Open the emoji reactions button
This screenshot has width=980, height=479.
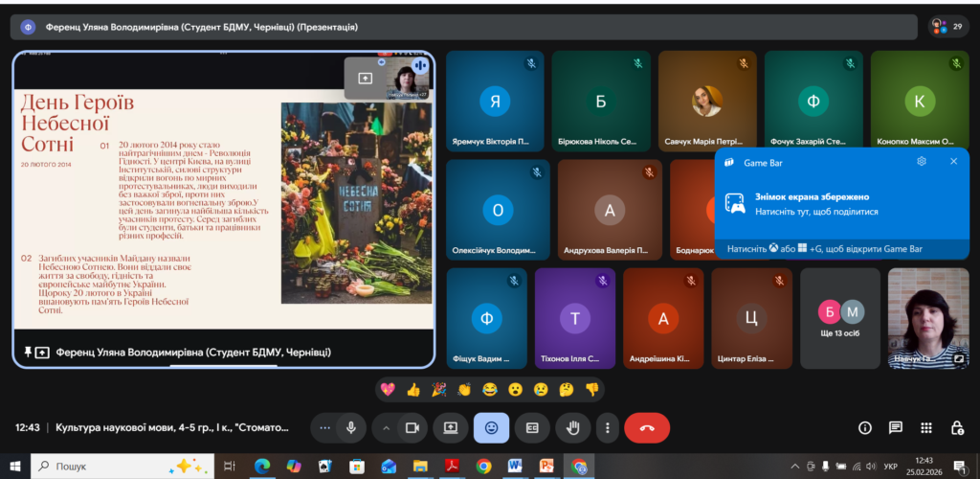(491, 427)
